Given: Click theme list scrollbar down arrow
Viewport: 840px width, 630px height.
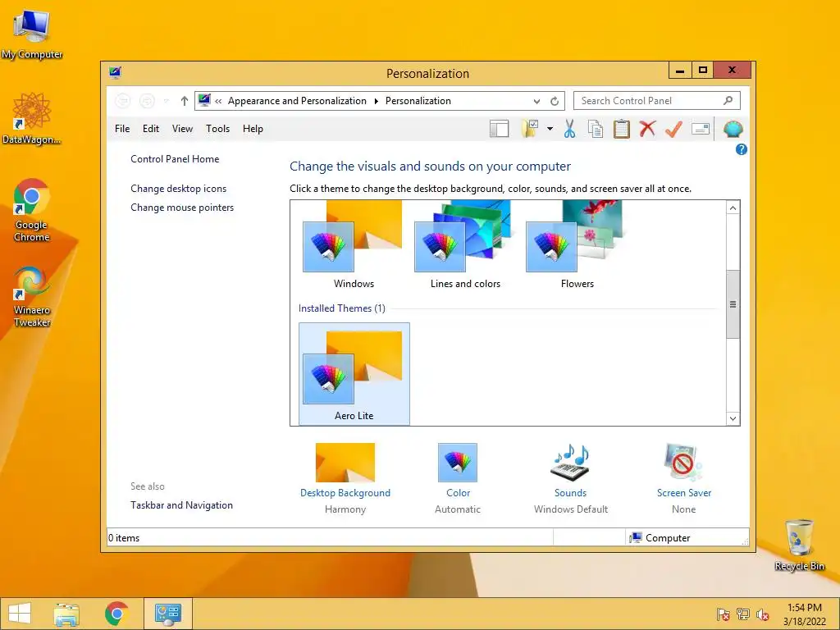Looking at the screenshot, I should click(x=733, y=418).
